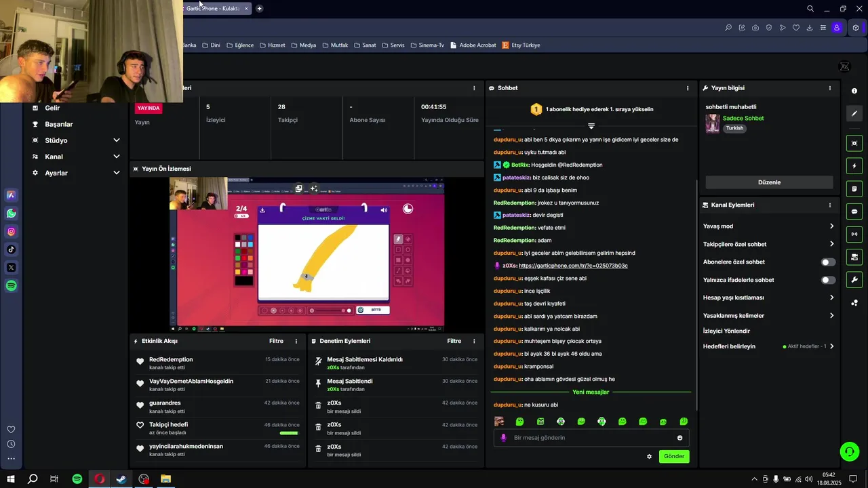Screen dimensions: 868x488
Task: Click inside the Bir mesaj gönderin field
Action: coord(590,438)
